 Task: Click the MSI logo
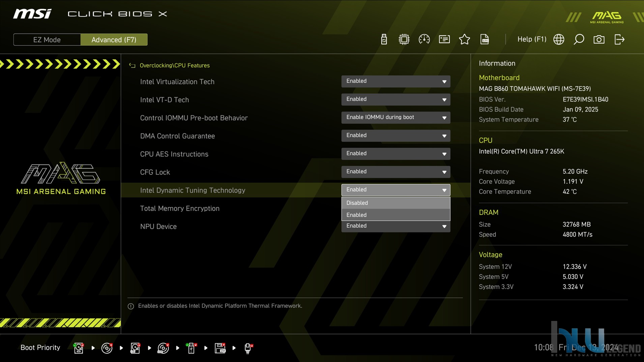point(32,14)
